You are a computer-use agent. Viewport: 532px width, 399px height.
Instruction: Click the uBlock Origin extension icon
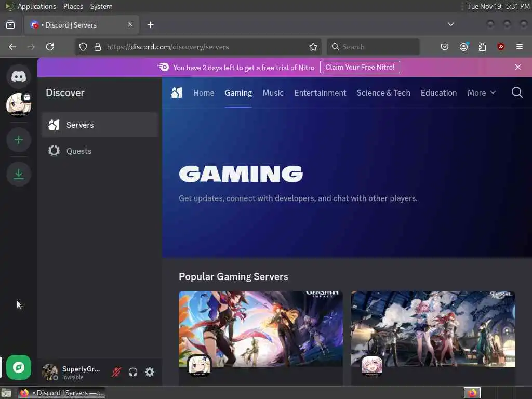click(x=500, y=47)
